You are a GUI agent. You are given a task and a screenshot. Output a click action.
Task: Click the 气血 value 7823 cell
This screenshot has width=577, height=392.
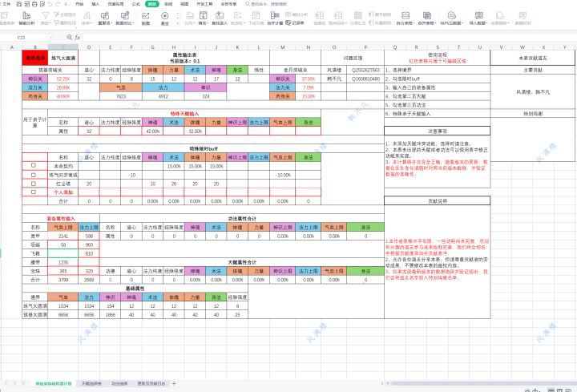coord(121,96)
